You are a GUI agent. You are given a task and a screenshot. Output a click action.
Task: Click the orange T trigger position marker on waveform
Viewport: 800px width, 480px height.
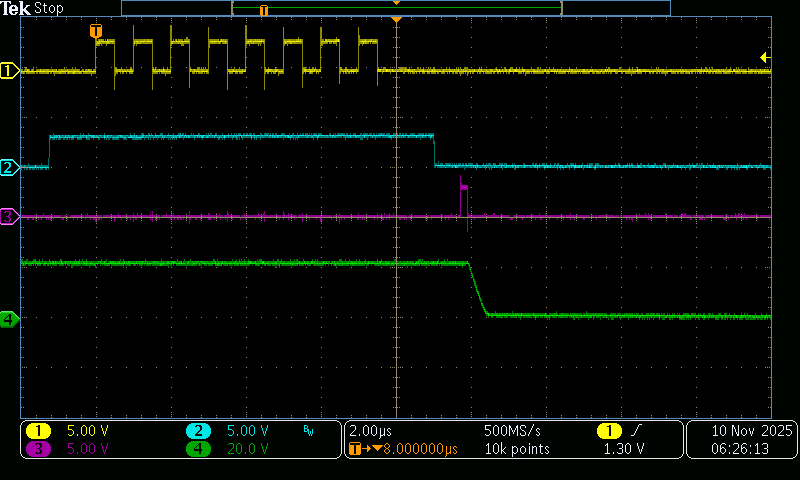(96, 32)
